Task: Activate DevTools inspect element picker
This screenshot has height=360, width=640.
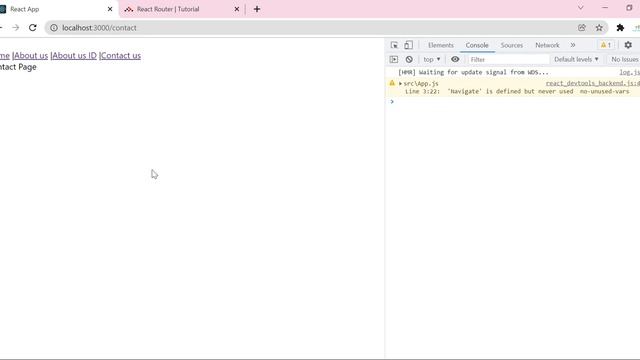Action: click(394, 45)
